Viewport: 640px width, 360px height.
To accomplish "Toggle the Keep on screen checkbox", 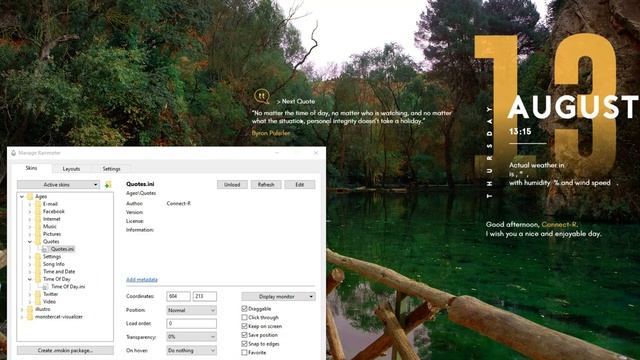I will click(244, 326).
